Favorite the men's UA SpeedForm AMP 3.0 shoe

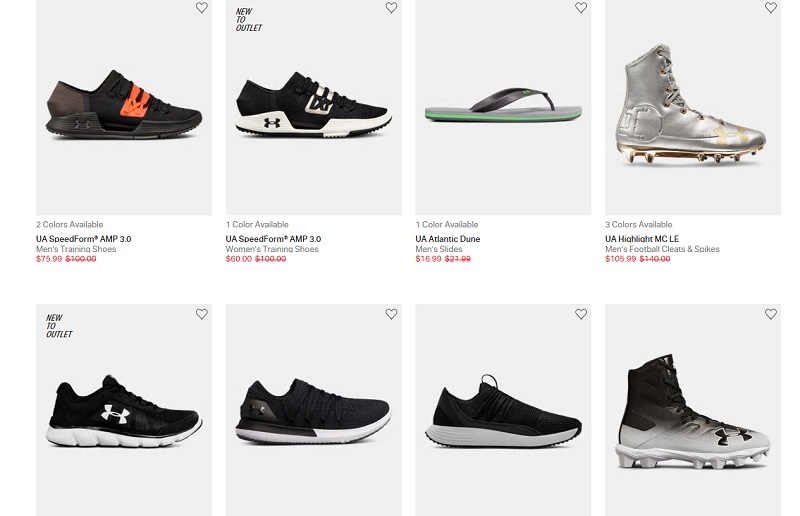pos(202,8)
